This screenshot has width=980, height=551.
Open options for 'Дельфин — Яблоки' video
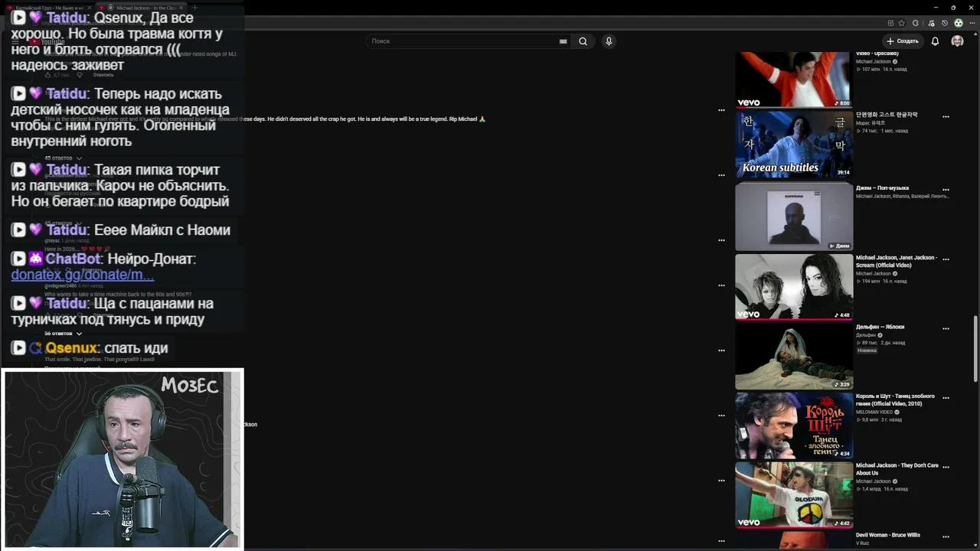[x=946, y=328]
